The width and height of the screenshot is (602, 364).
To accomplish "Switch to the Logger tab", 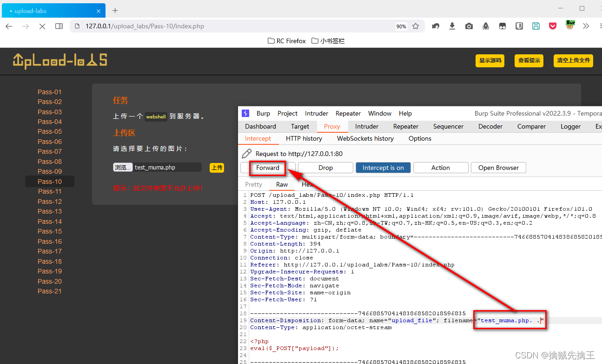I will pyautogui.click(x=570, y=126).
